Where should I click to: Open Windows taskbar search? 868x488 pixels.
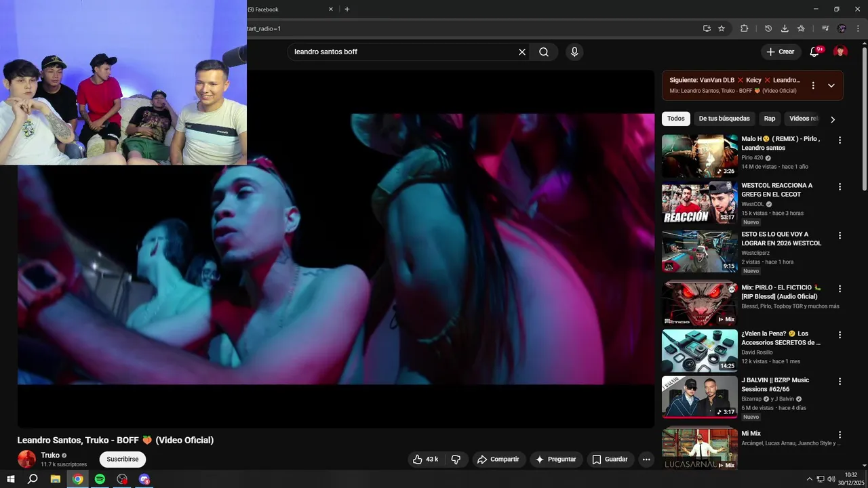(33, 479)
